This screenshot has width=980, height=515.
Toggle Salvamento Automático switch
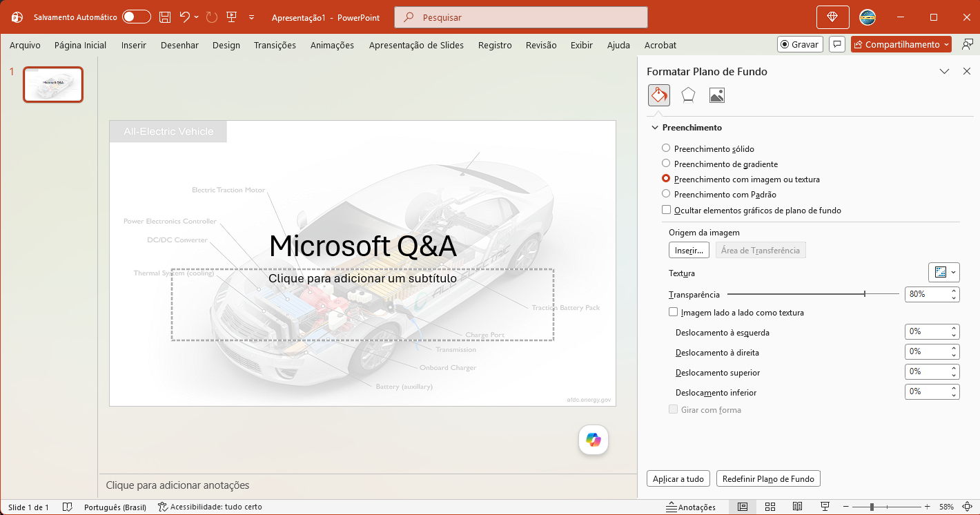coord(137,17)
